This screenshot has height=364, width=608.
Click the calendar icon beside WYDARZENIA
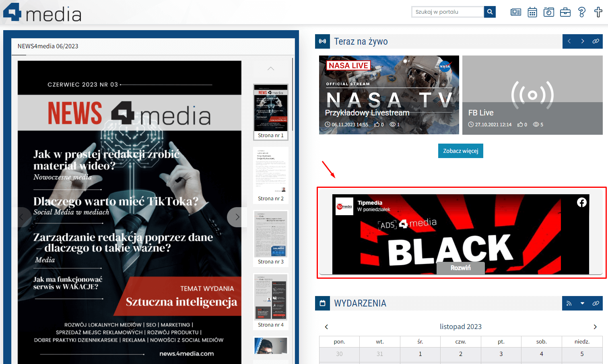(x=322, y=303)
